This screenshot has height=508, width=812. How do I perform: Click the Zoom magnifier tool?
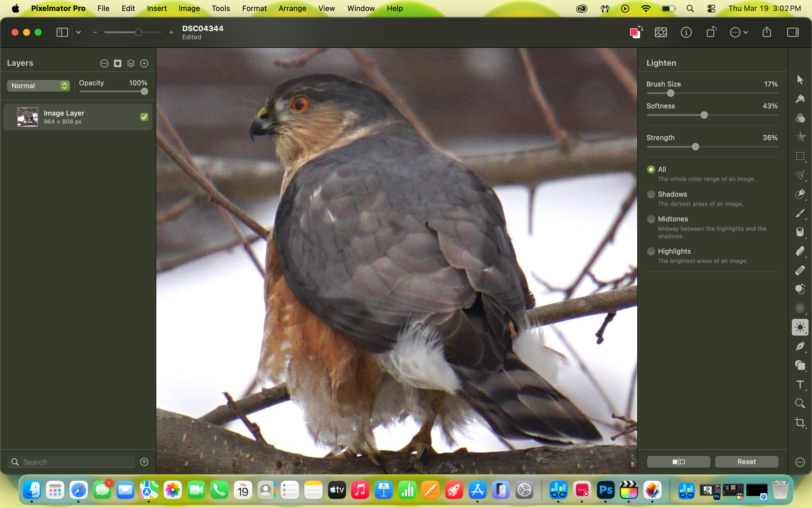click(x=800, y=403)
